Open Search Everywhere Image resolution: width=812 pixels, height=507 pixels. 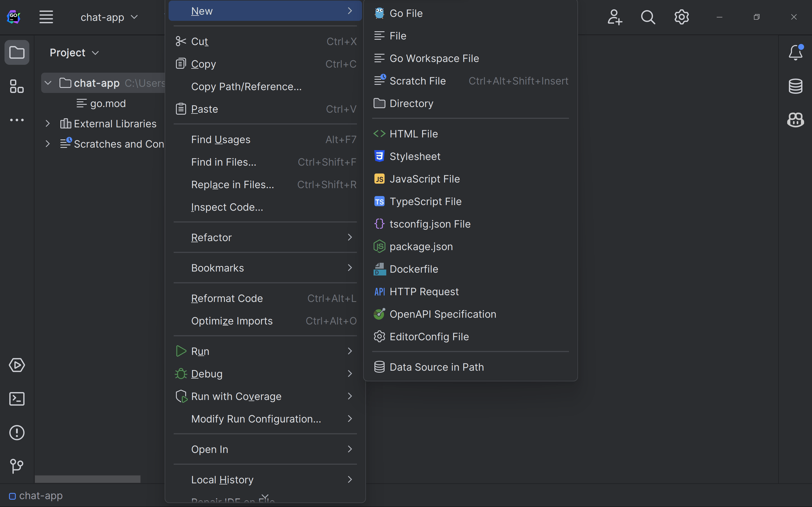648,17
